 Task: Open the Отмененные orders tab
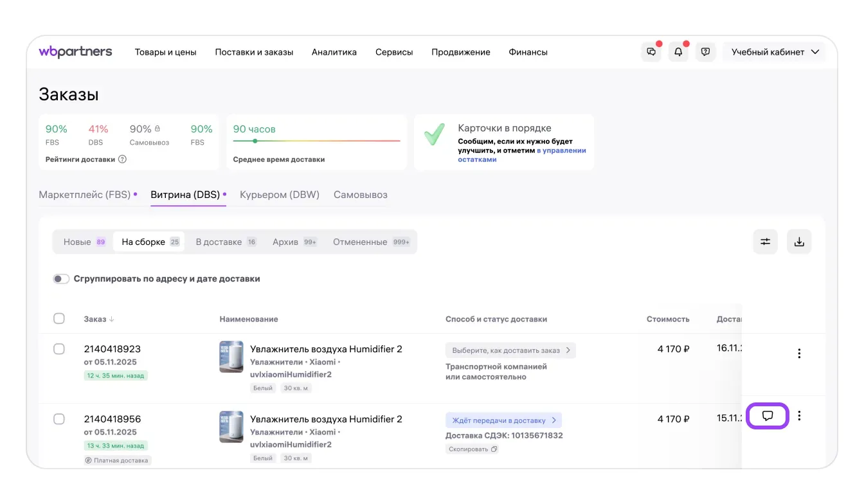tap(372, 242)
